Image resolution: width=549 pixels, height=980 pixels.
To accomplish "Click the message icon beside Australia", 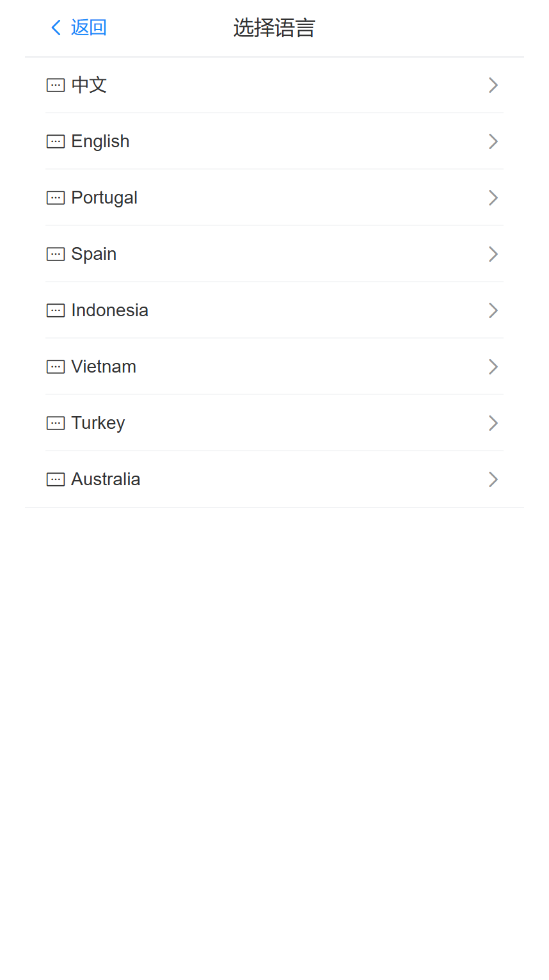I will tap(56, 479).
